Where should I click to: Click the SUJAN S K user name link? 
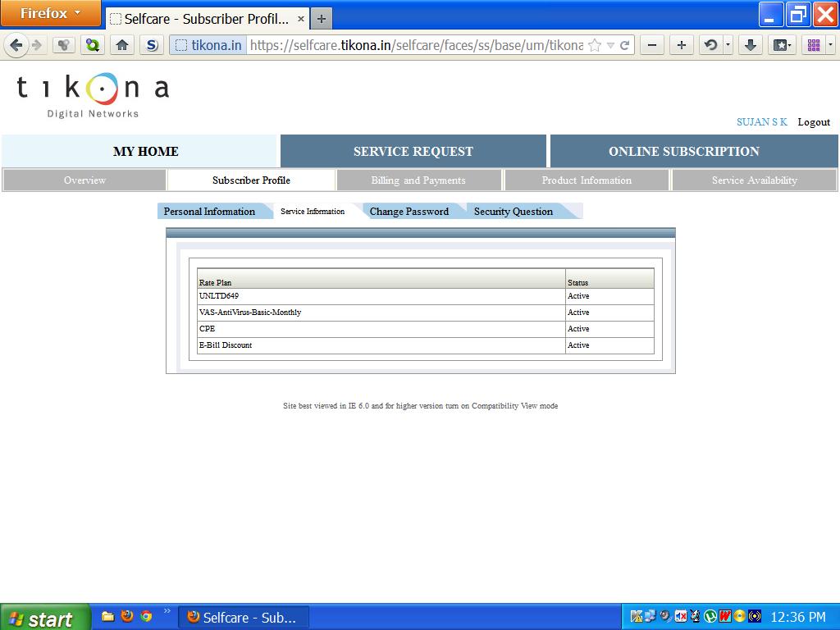(762, 121)
